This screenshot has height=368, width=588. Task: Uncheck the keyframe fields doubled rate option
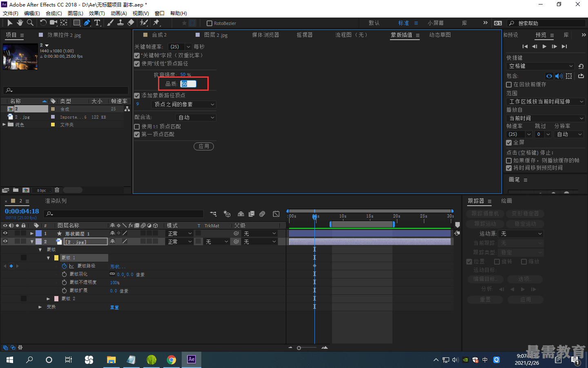(x=137, y=55)
